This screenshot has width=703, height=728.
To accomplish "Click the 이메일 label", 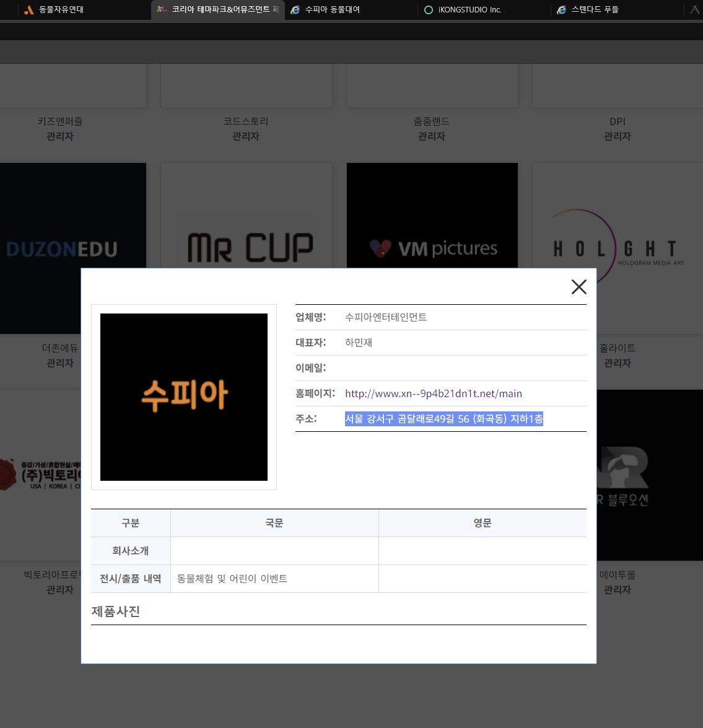I will tap(310, 368).
